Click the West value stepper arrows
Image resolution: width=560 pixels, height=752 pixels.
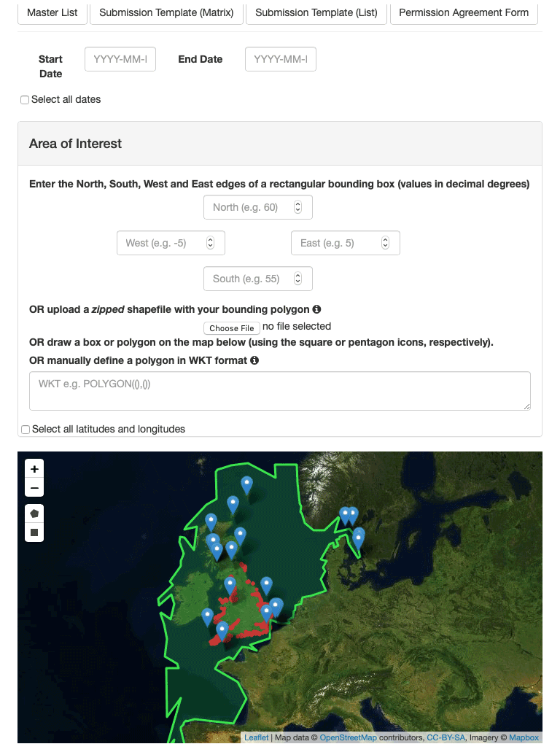[210, 243]
